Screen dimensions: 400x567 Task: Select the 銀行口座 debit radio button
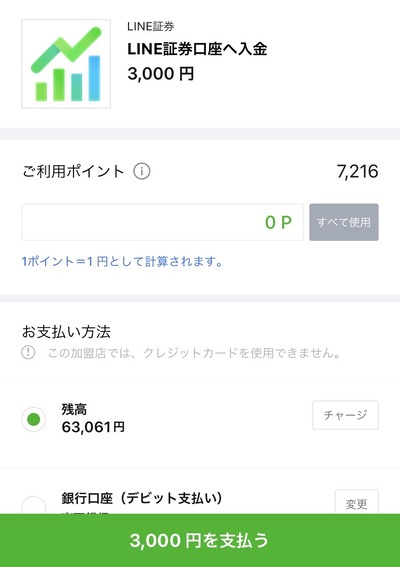tap(34, 505)
